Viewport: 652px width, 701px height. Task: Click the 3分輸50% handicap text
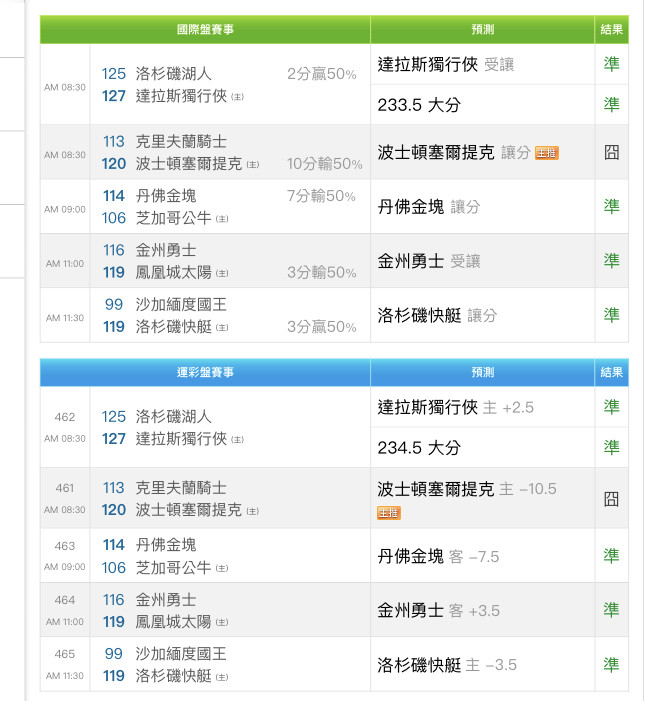point(322,272)
